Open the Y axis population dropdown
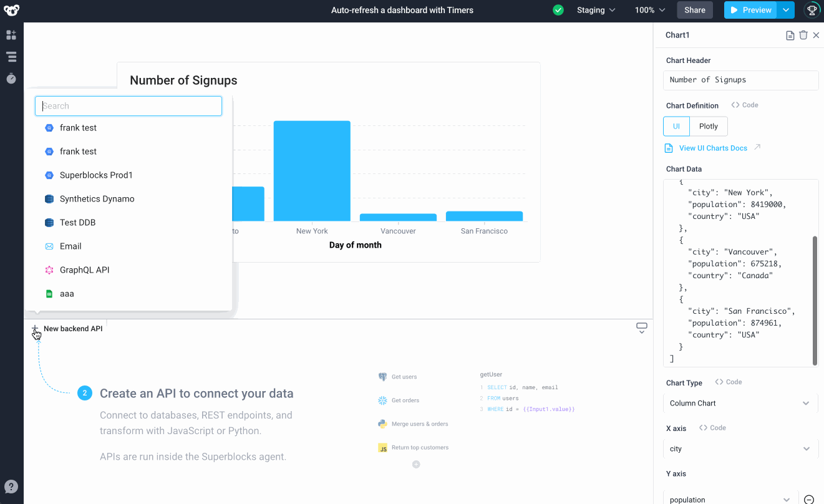This screenshot has width=824, height=504. tap(730, 498)
